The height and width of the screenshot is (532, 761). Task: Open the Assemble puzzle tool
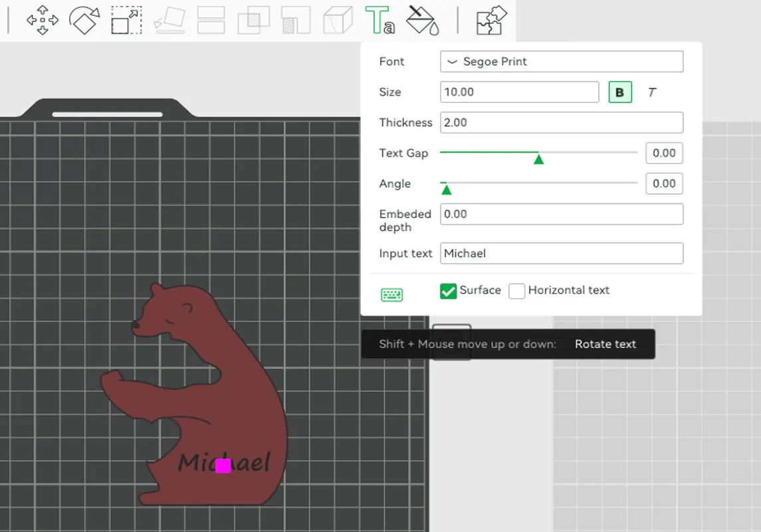click(492, 20)
